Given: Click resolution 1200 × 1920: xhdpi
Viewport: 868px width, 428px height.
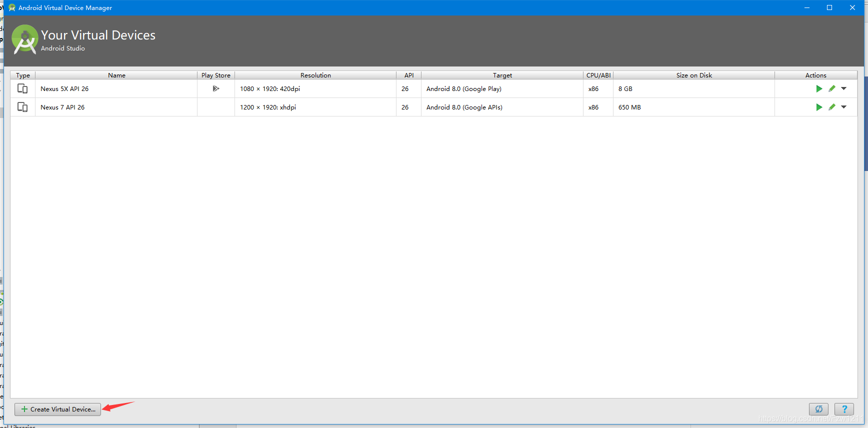Looking at the screenshot, I should (x=268, y=107).
